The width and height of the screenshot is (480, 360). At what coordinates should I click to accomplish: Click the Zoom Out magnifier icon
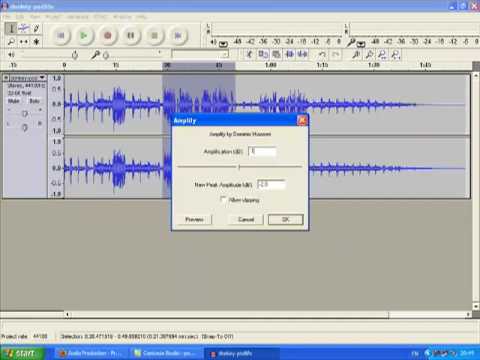coord(370,54)
